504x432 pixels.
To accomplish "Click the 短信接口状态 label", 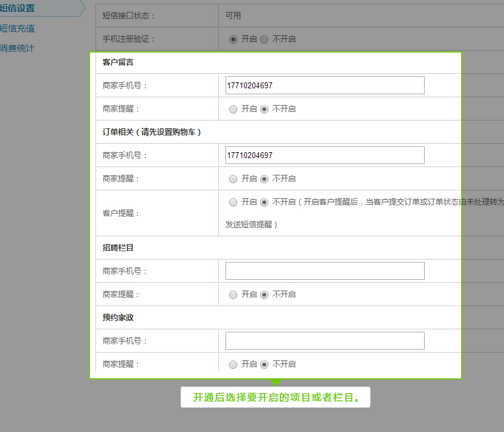I will pyautogui.click(x=128, y=16).
